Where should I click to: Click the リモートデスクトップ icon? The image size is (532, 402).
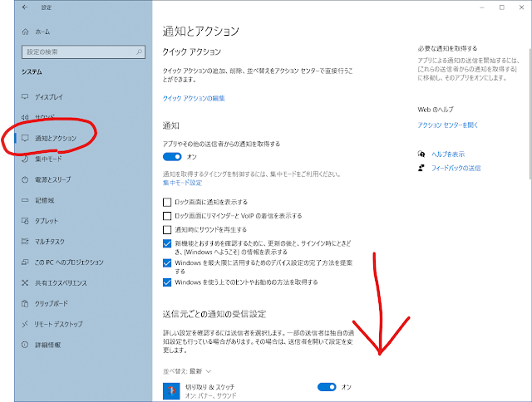tap(25, 325)
